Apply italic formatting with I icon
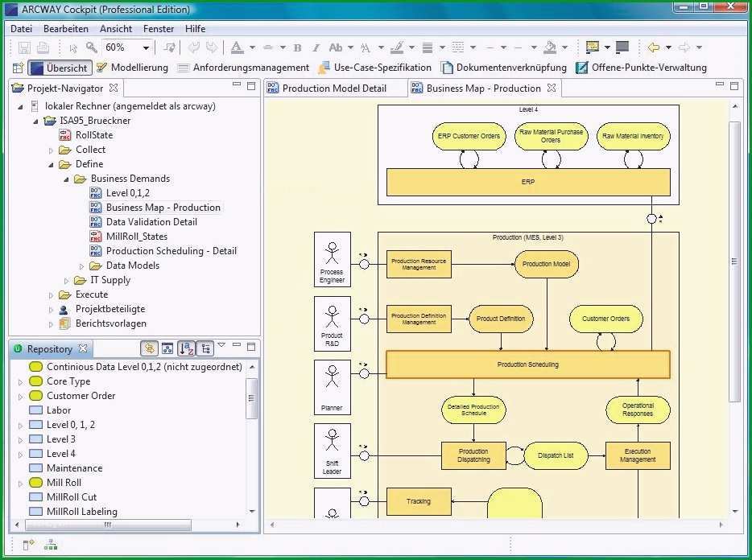Viewport: 752px width, 560px height. (x=316, y=47)
